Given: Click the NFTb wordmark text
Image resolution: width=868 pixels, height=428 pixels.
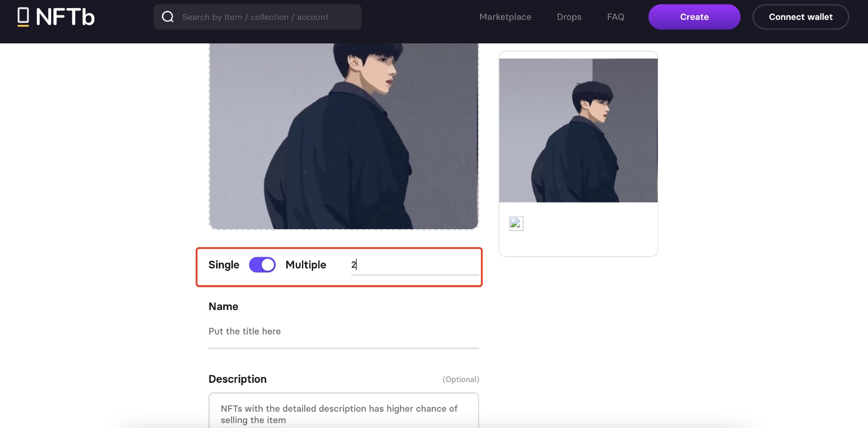Looking at the screenshot, I should (x=65, y=17).
